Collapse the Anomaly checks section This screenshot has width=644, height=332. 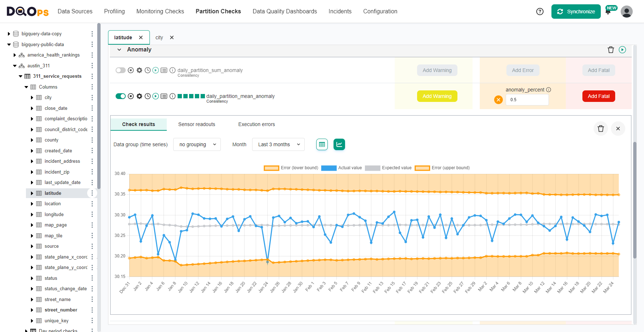click(x=119, y=50)
